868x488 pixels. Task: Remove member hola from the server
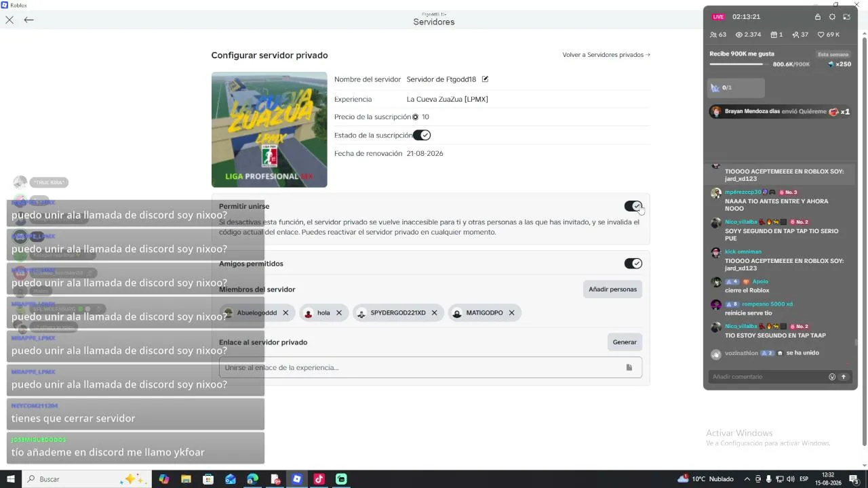339,312
